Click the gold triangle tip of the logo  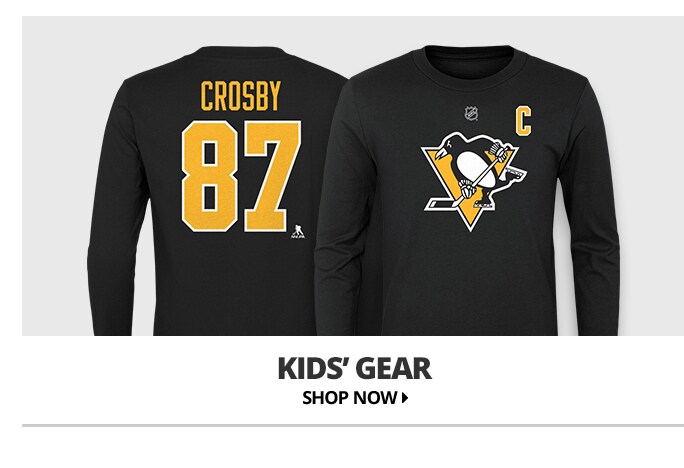pyautogui.click(x=470, y=220)
